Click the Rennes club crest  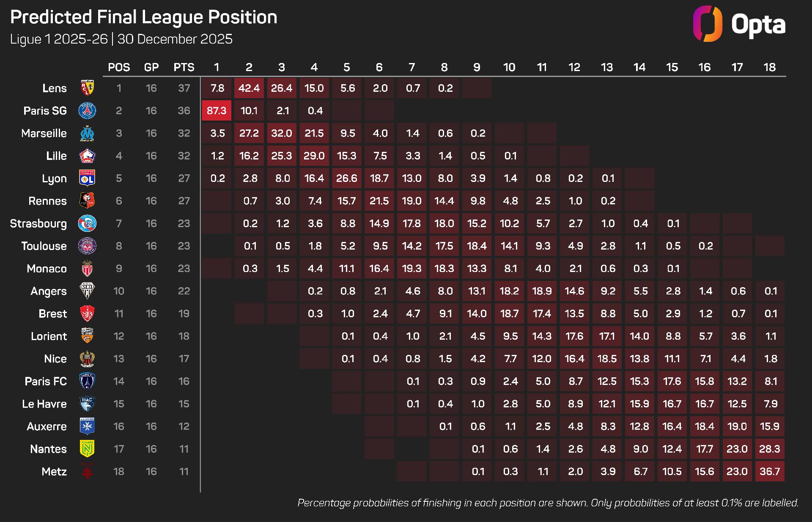(x=87, y=201)
